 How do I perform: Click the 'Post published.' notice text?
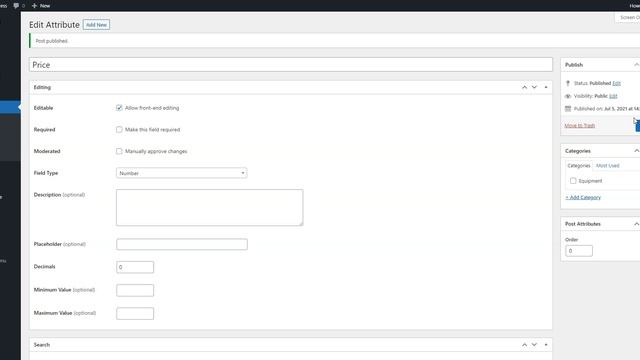point(51,41)
